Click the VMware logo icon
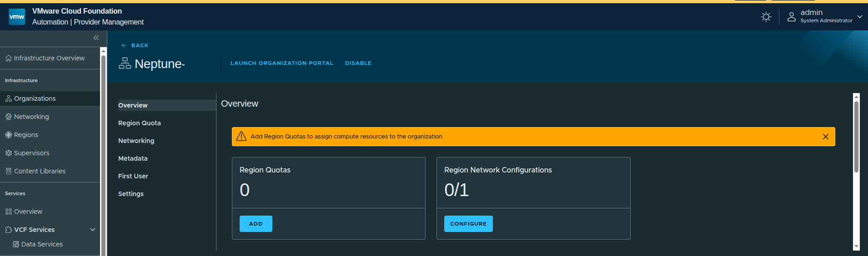868x256 pixels. pos(17,17)
